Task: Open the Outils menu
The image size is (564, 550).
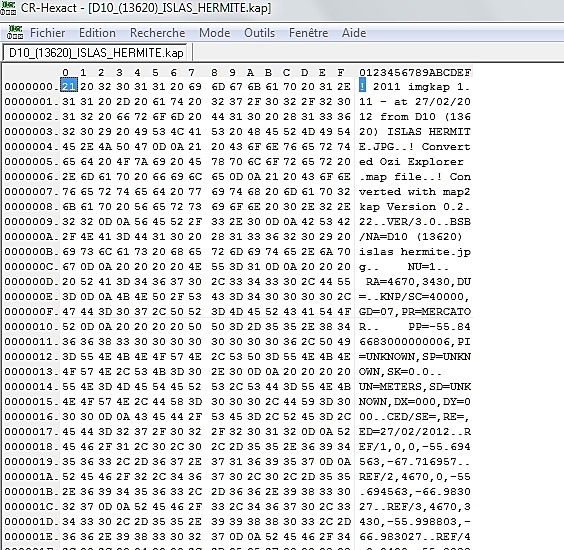Action: coord(259,33)
